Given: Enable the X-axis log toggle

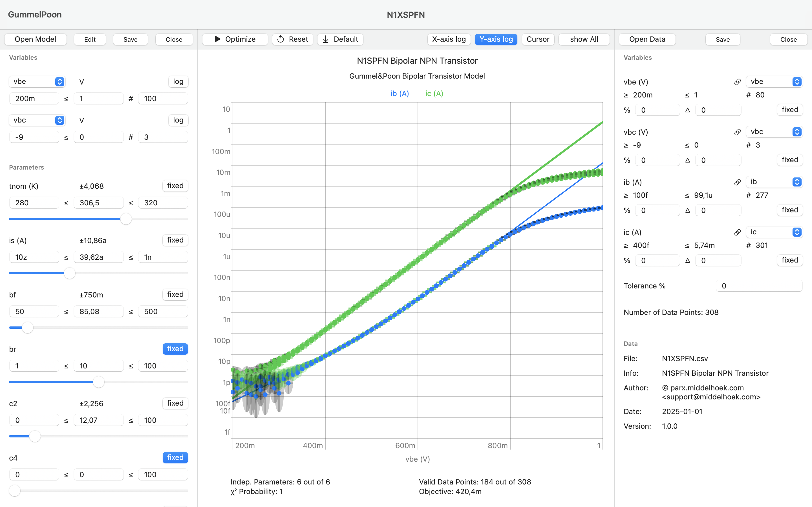Looking at the screenshot, I should click(449, 39).
